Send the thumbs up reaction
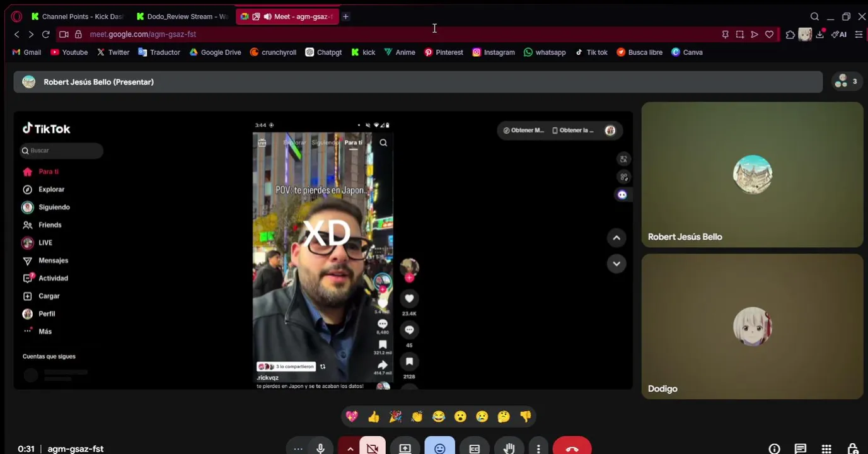The image size is (868, 454). (374, 416)
